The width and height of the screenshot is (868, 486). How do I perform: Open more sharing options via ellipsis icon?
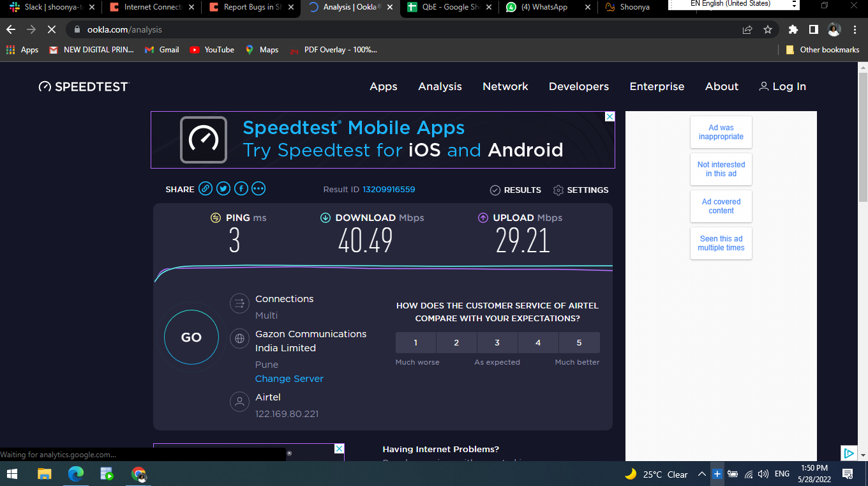tap(258, 188)
